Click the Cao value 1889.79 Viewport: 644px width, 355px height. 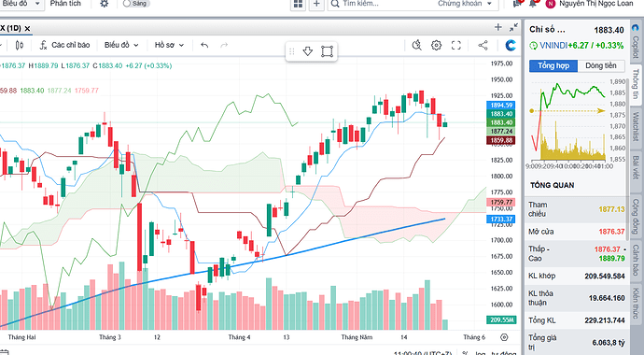(x=611, y=259)
